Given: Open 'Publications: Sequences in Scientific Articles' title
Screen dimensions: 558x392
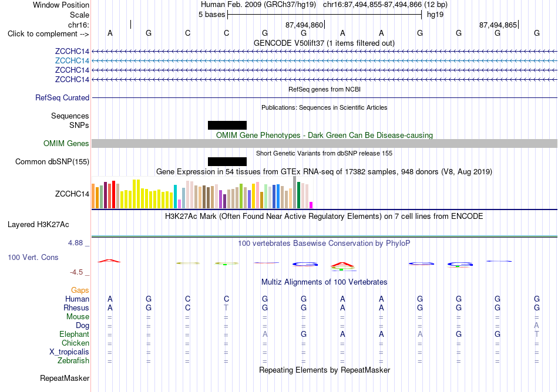Looking at the screenshot, I should 324,107.
